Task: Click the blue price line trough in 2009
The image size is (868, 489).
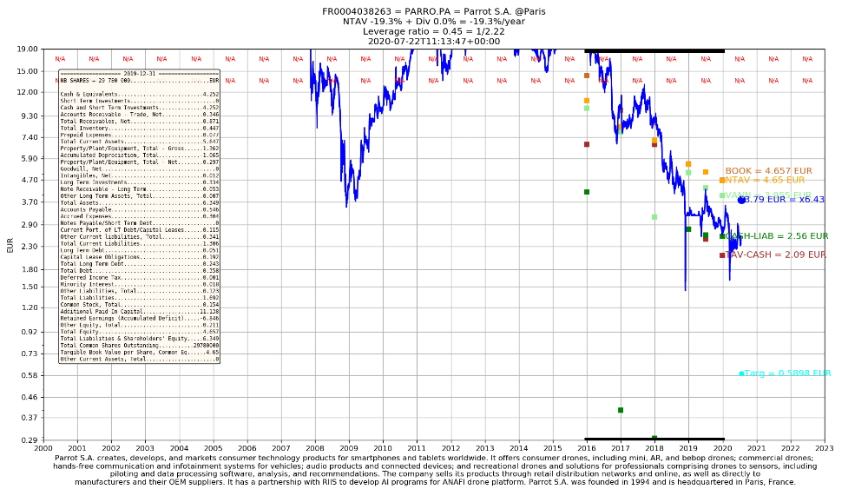Action: click(x=346, y=205)
